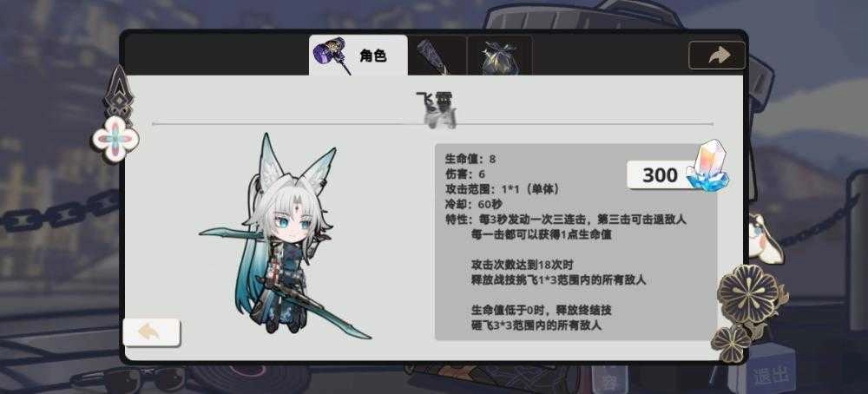Tap the fox-eared character sprite

[285, 237]
